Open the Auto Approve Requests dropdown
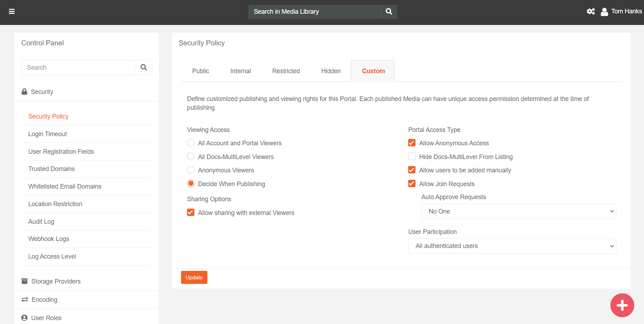This screenshot has height=324, width=644. (x=519, y=211)
